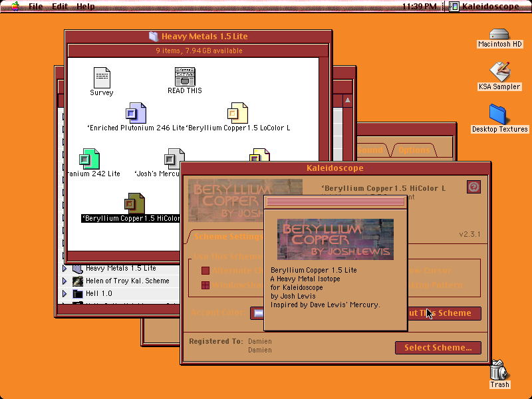This screenshot has width=532, height=399.
Task: Click the 'A Heavy Metal Isotope' line
Action: tap(305, 279)
